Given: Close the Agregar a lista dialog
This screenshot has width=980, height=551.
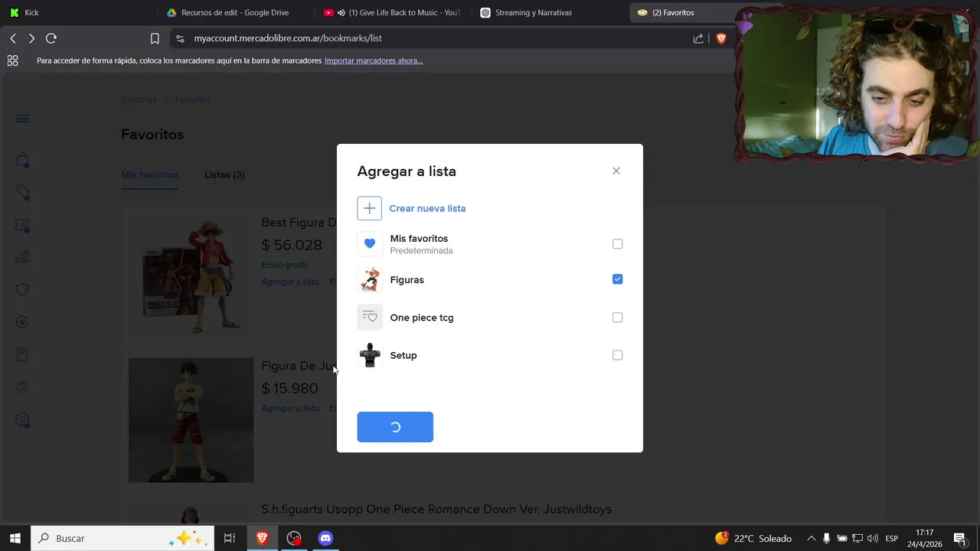Looking at the screenshot, I should click(616, 171).
